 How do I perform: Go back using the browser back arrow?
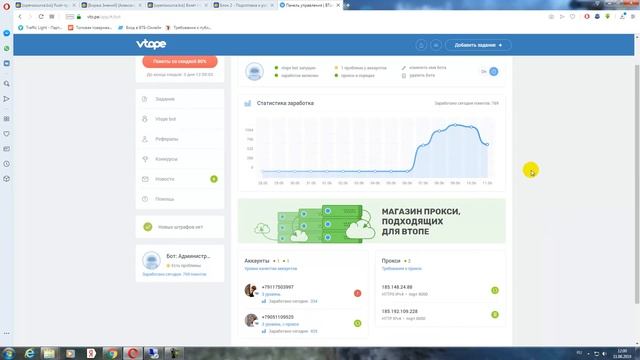point(20,17)
